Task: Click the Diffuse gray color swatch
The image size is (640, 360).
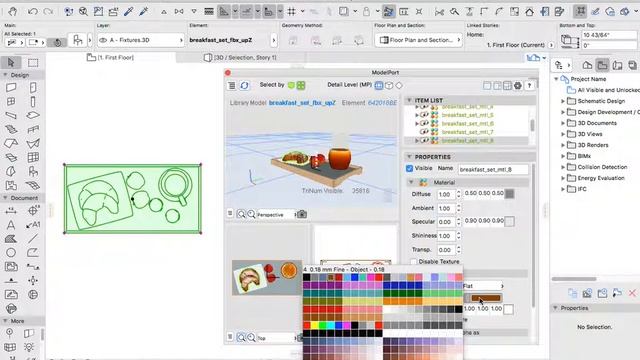Action: point(509,193)
